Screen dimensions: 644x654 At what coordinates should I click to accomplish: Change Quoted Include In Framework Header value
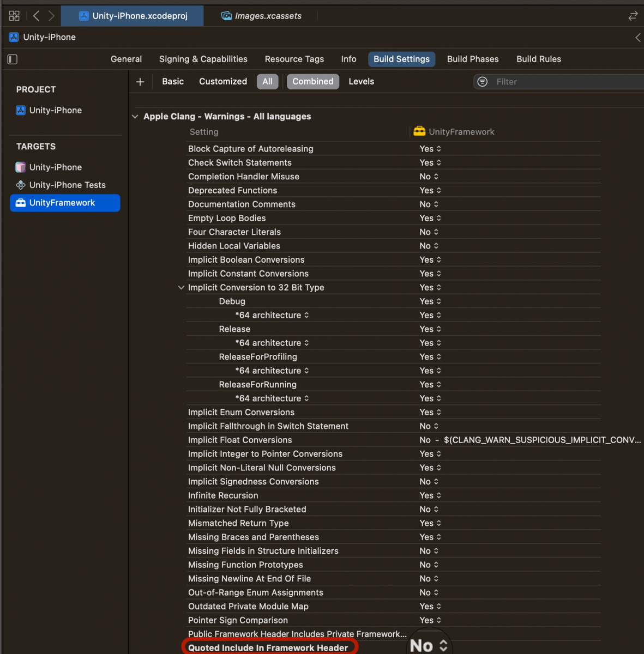pyautogui.click(x=429, y=646)
